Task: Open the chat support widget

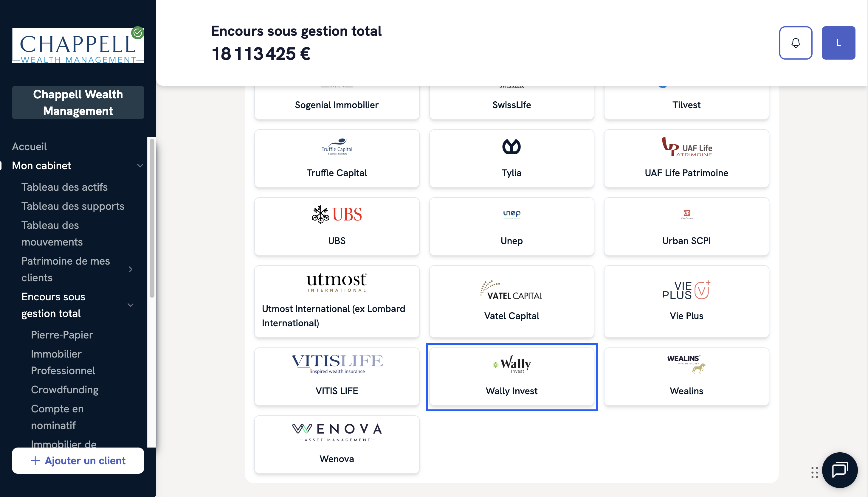Action: [839, 470]
